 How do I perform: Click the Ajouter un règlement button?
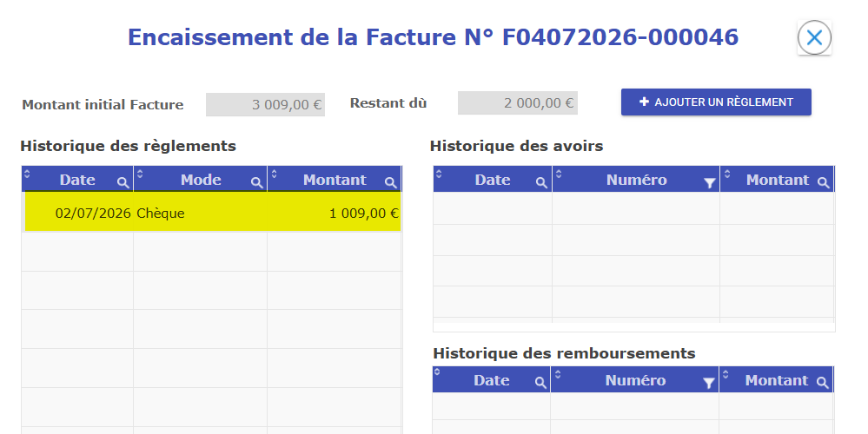coord(716,102)
